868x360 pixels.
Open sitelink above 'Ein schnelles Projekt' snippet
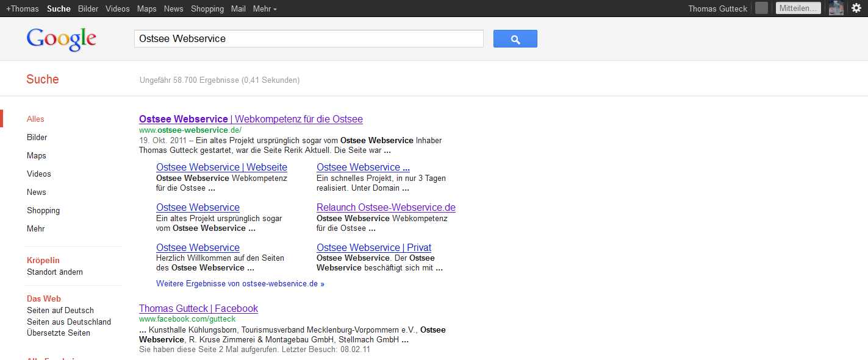click(x=363, y=168)
